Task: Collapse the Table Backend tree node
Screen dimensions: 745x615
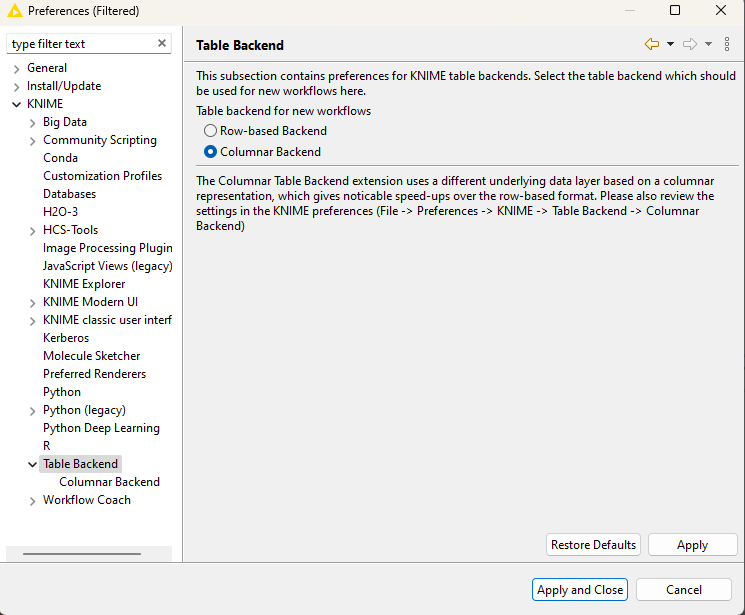Action: [33, 464]
